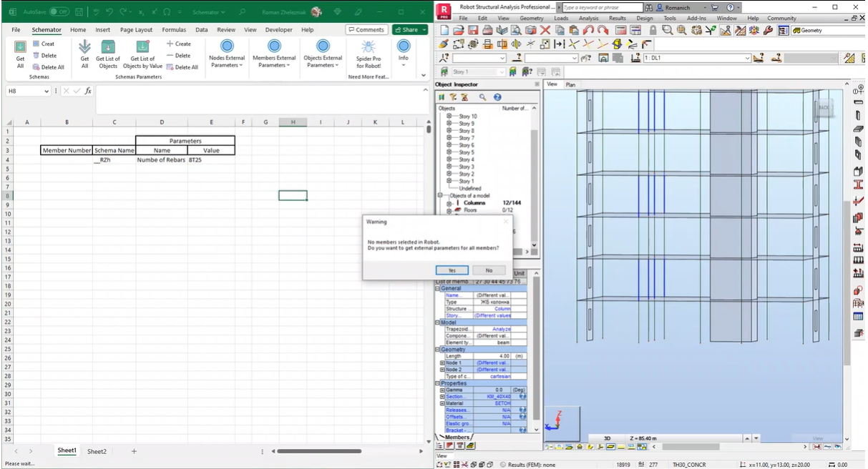Open the load case 1: DL1 dropdown
The width and height of the screenshot is (868, 469).
[x=747, y=58]
